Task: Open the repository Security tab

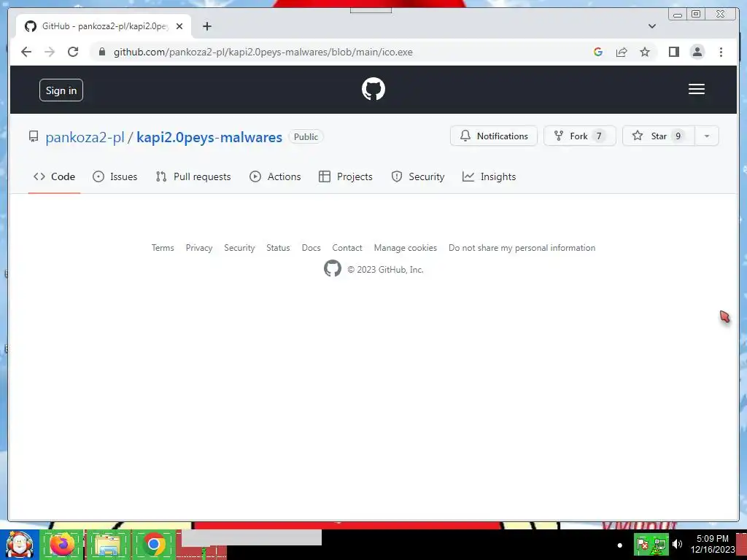Action: pos(418,176)
